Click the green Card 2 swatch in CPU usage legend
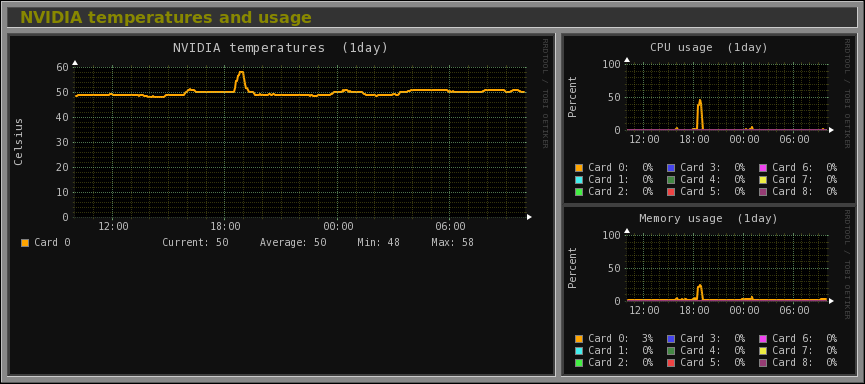 coord(579,192)
